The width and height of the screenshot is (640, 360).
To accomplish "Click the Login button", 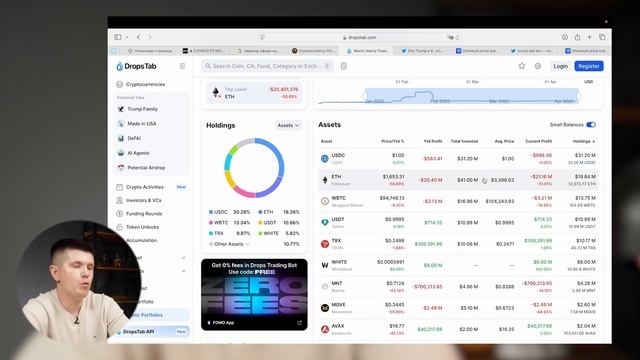I will click(560, 66).
